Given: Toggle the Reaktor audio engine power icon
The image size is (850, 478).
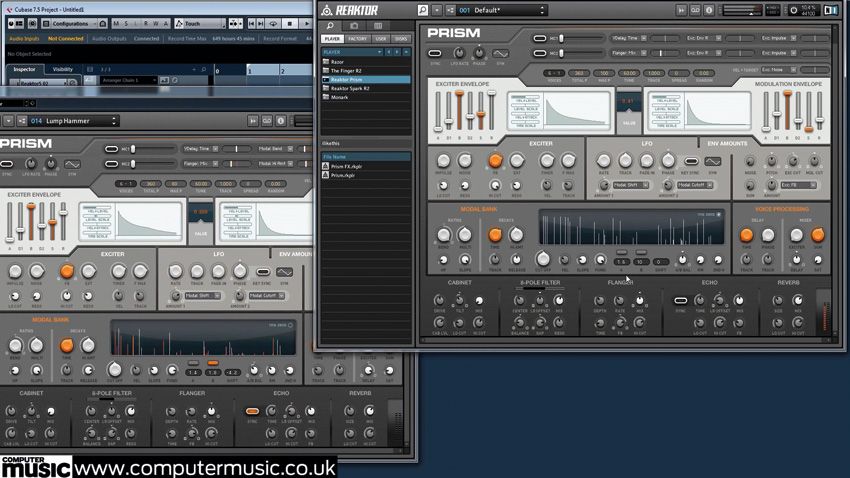Looking at the screenshot, I should [x=794, y=10].
